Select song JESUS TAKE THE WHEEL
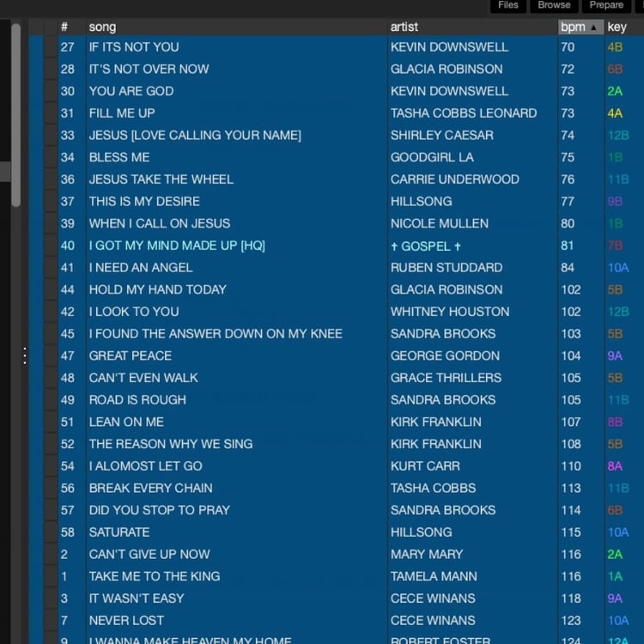Image resolution: width=644 pixels, height=644 pixels. [x=161, y=179]
